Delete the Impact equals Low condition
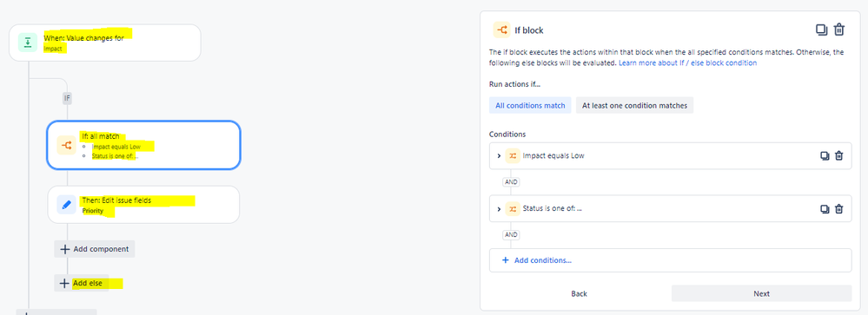This screenshot has height=315, width=868. (839, 156)
